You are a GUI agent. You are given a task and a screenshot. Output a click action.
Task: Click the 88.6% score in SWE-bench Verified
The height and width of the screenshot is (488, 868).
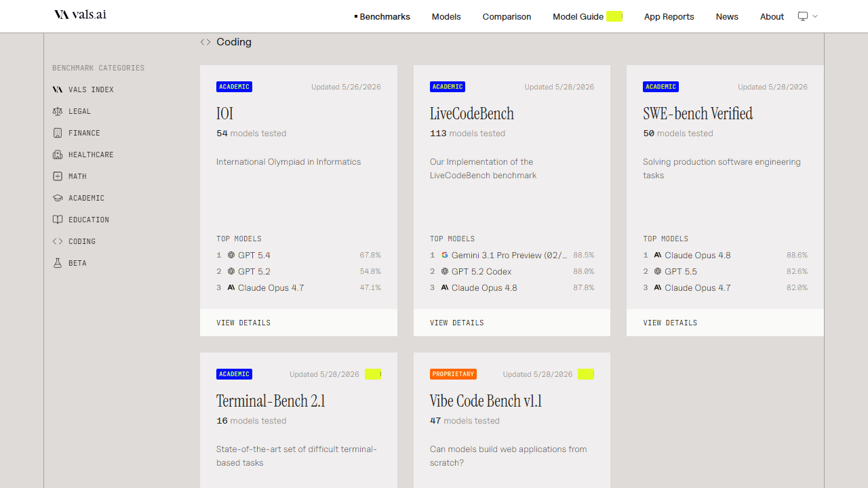click(x=797, y=256)
